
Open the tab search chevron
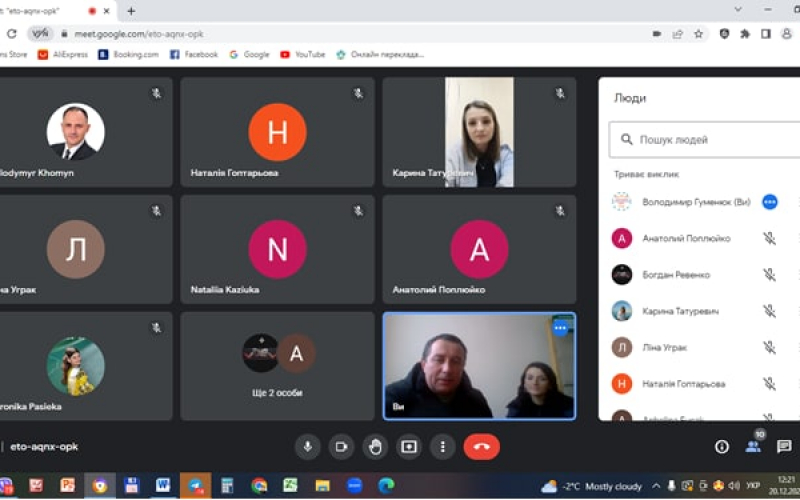(738, 9)
